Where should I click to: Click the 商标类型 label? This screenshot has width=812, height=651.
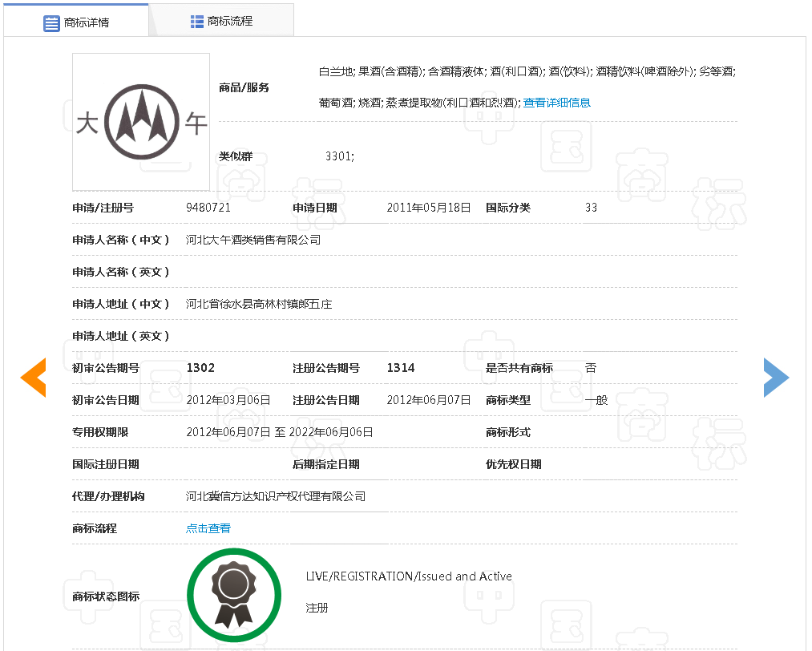(x=508, y=400)
